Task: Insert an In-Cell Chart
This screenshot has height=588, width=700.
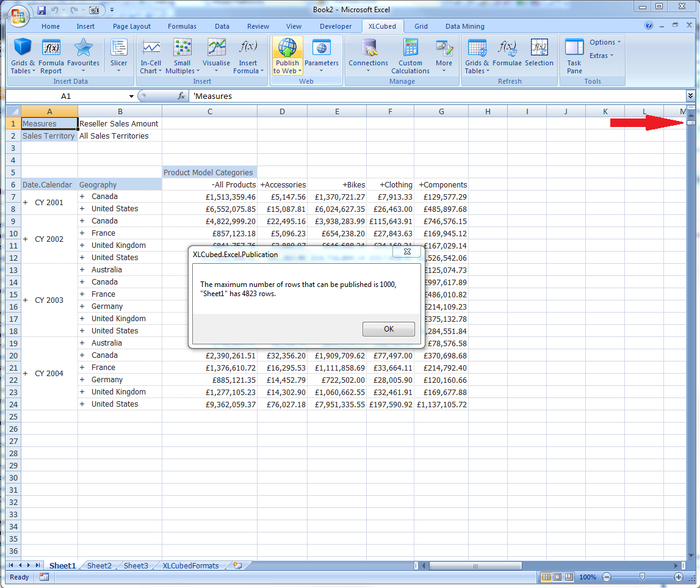Action: [x=151, y=56]
